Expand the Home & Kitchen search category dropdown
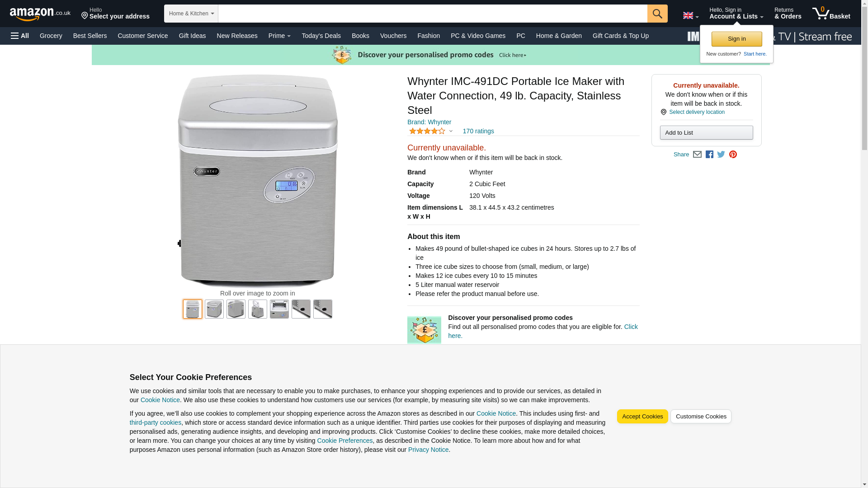 pyautogui.click(x=191, y=14)
